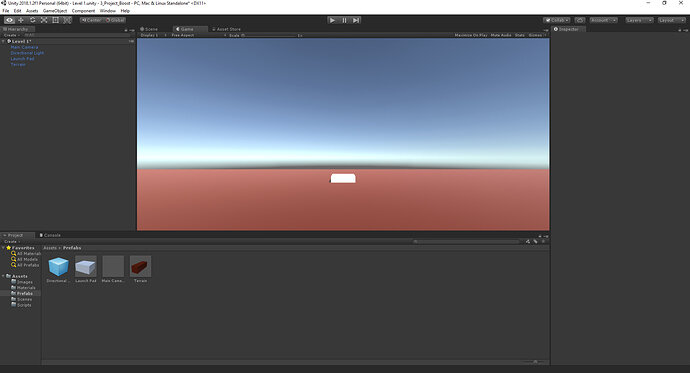Select Directional Light in the Hierarchy

[27, 53]
